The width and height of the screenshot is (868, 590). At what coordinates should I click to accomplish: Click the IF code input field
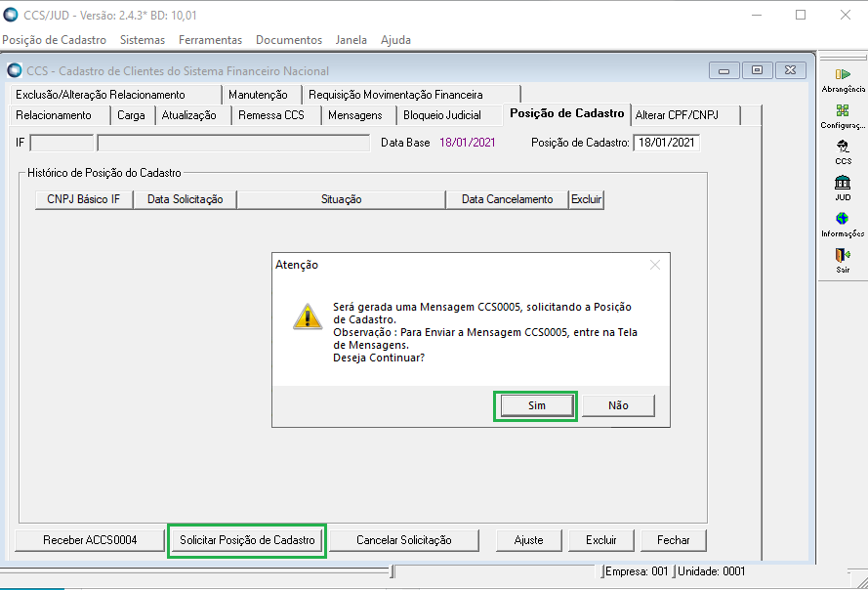[x=62, y=143]
